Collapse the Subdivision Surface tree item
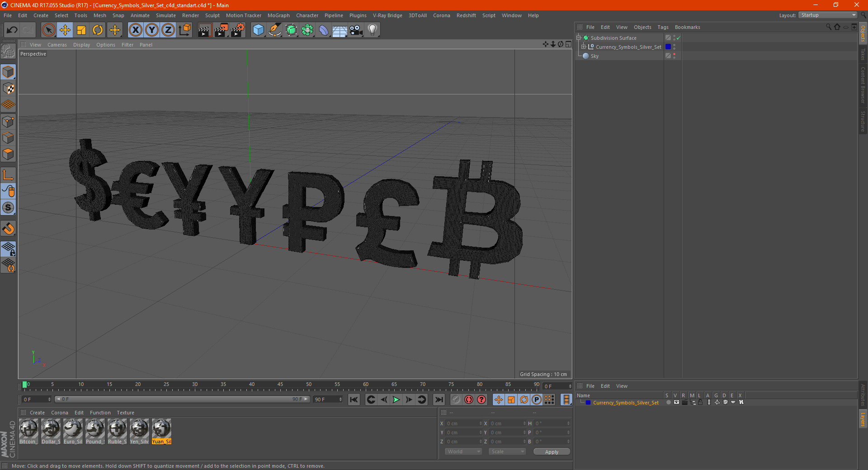The width and height of the screenshot is (868, 470). [578, 38]
